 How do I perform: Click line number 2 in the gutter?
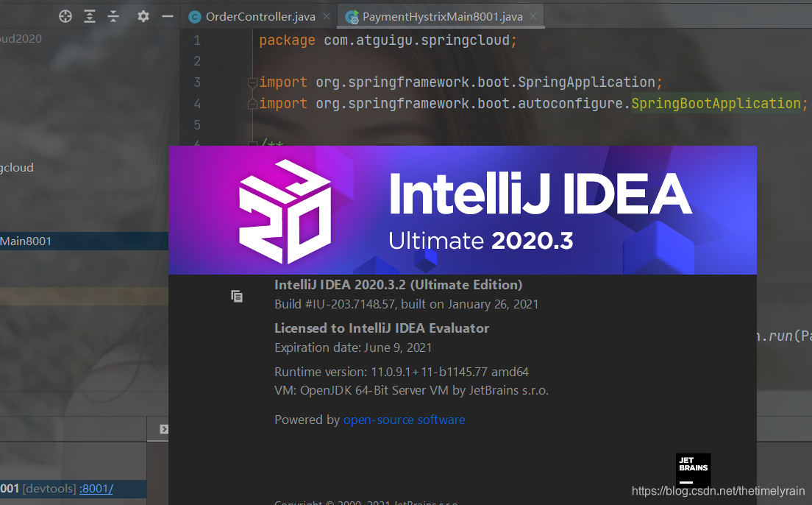(x=197, y=61)
